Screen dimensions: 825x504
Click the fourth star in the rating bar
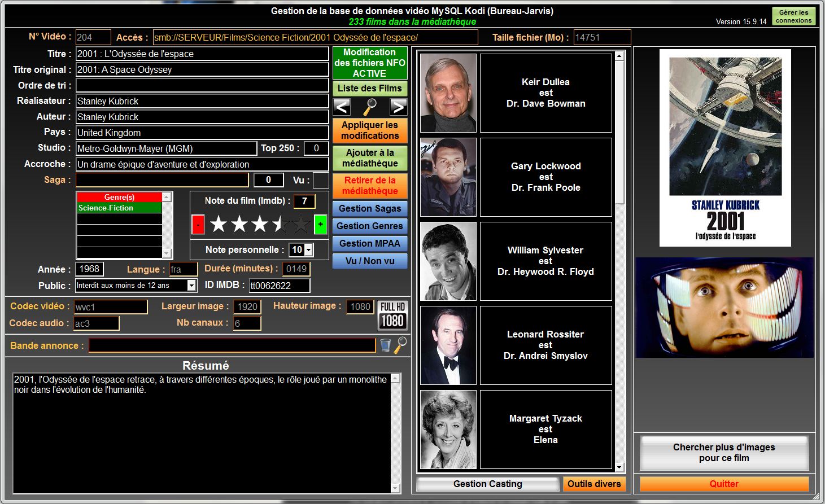tap(280, 225)
